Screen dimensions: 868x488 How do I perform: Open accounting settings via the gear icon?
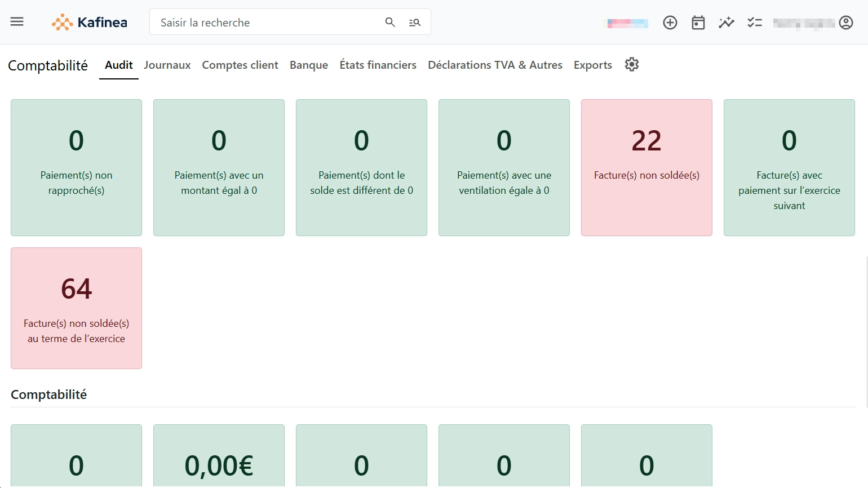click(x=631, y=64)
